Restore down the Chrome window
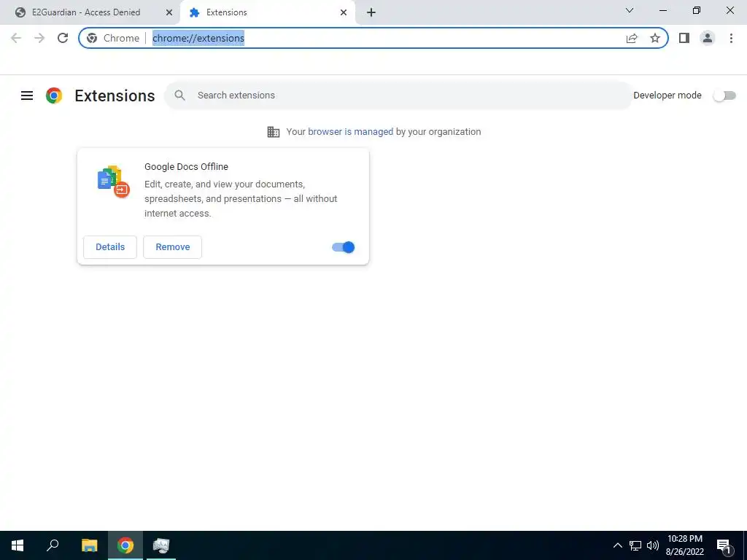 [697, 10]
